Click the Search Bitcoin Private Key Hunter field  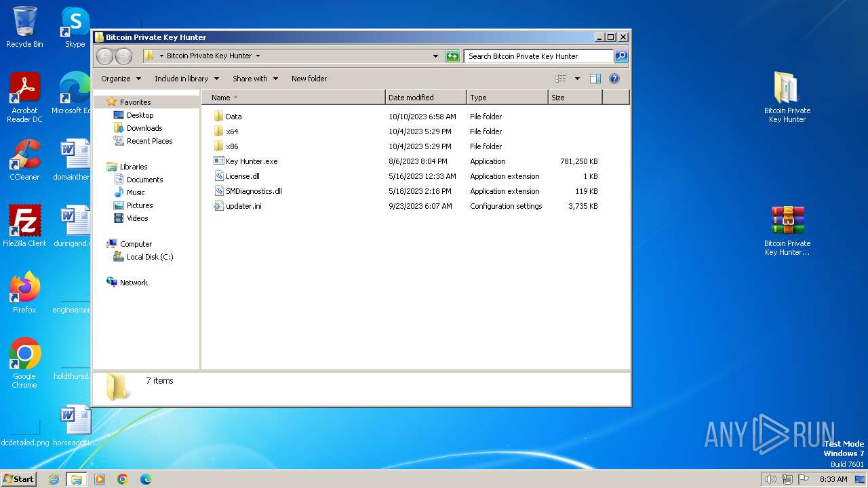coord(538,56)
